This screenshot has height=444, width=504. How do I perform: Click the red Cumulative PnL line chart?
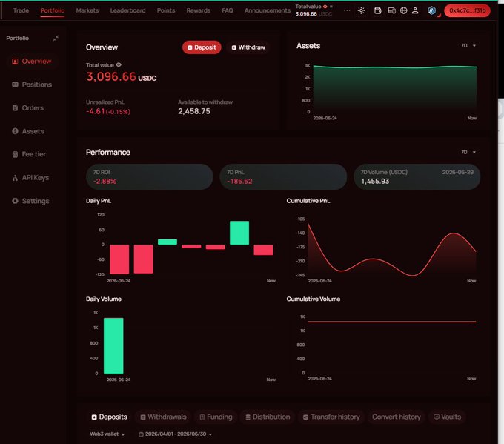pyautogui.click(x=392, y=251)
